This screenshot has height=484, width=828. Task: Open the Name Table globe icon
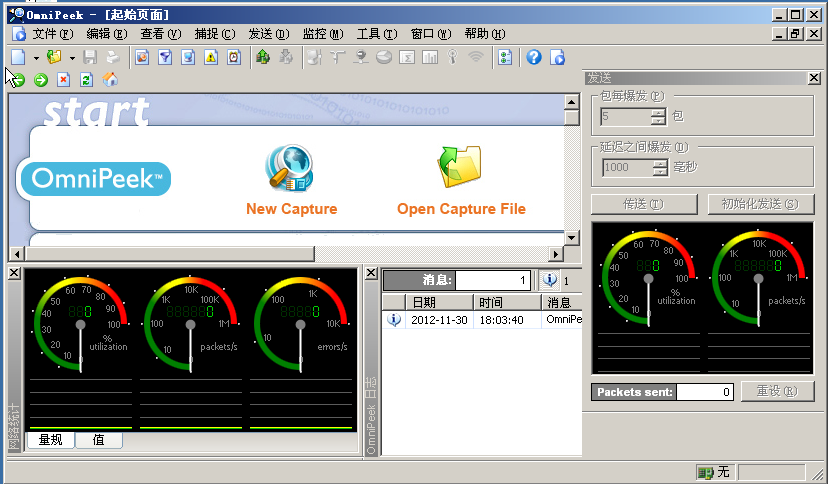tap(188, 57)
